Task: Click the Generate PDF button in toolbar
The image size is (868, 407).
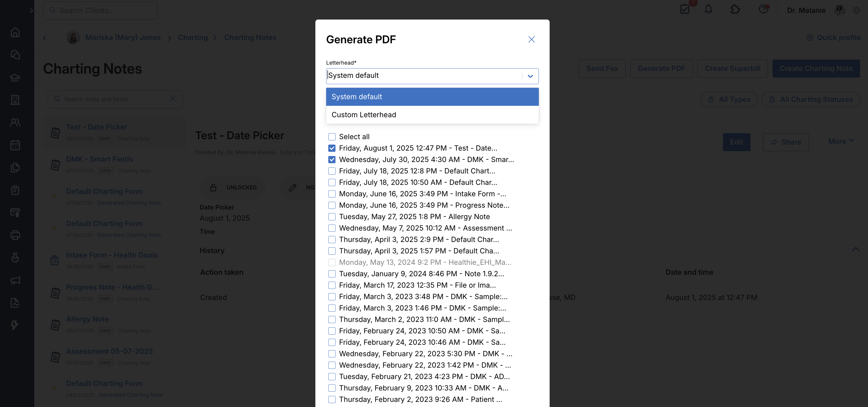Action: coord(661,69)
